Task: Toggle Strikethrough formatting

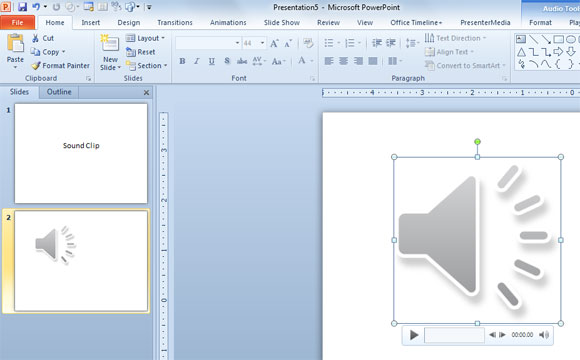Action: pos(242,61)
